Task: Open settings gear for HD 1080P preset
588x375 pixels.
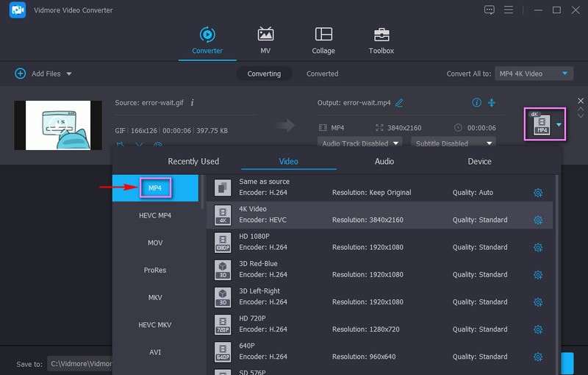Action: pos(537,248)
